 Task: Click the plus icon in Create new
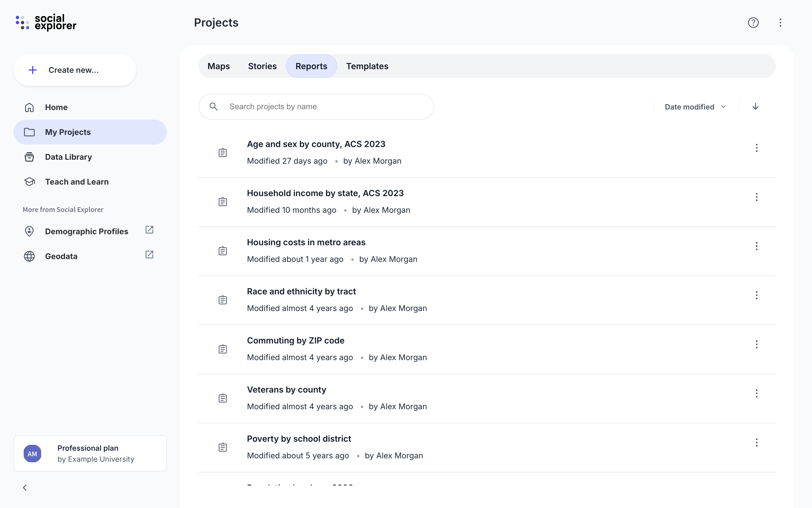coord(32,70)
